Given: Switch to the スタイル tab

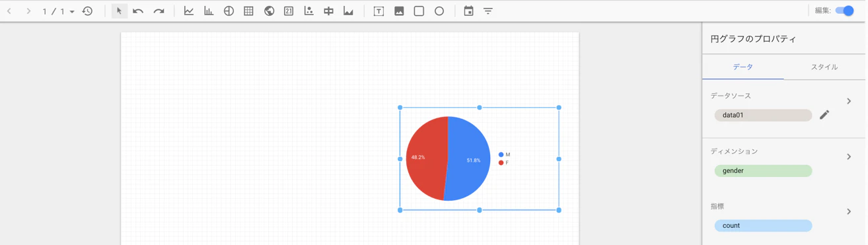Looking at the screenshot, I should 824,67.
